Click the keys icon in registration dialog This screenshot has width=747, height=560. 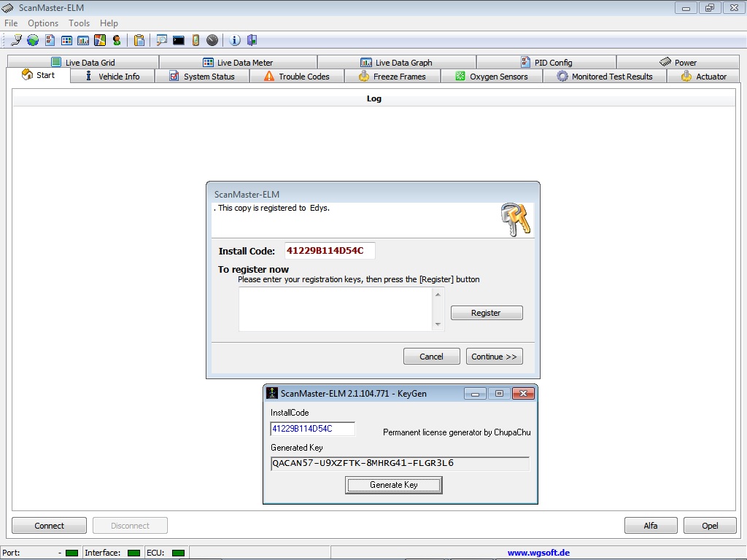point(516,219)
